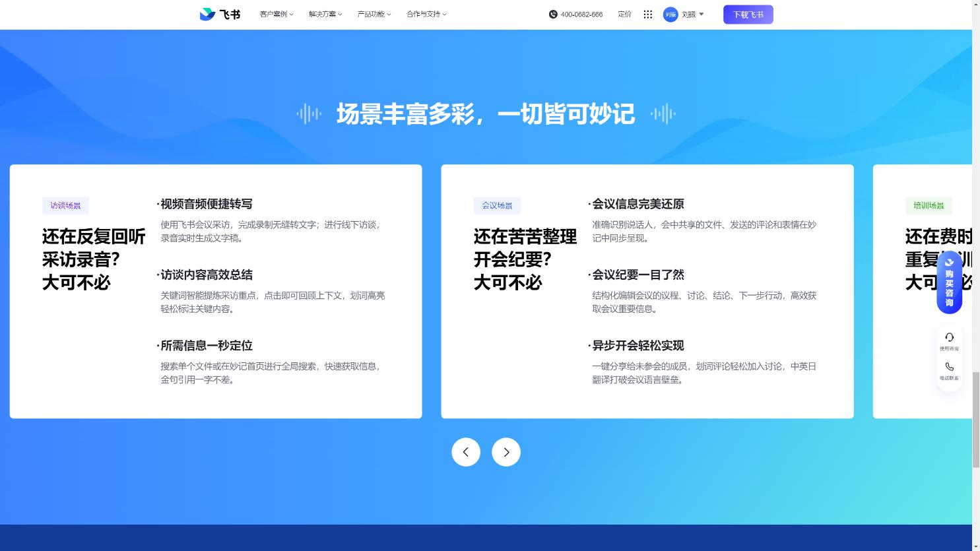This screenshot has height=551, width=980.
Task: Open the account dropdown arrow next to 刘振
Action: [x=702, y=15]
